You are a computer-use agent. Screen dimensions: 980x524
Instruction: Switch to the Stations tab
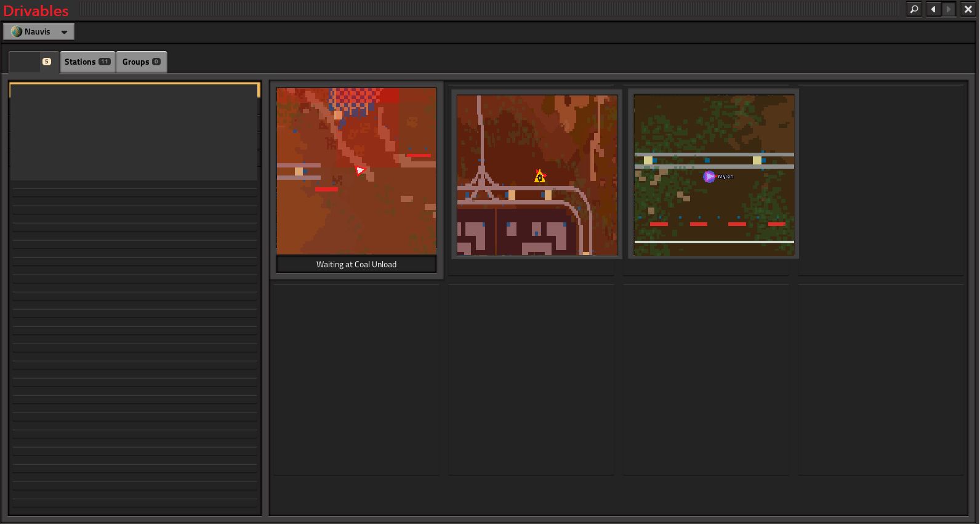coord(87,62)
